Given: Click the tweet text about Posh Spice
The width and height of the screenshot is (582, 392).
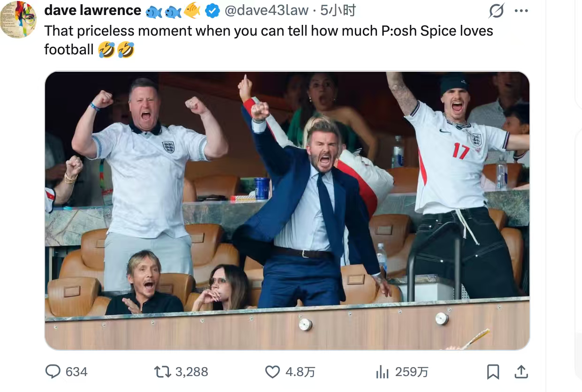Looking at the screenshot, I should point(268,40).
